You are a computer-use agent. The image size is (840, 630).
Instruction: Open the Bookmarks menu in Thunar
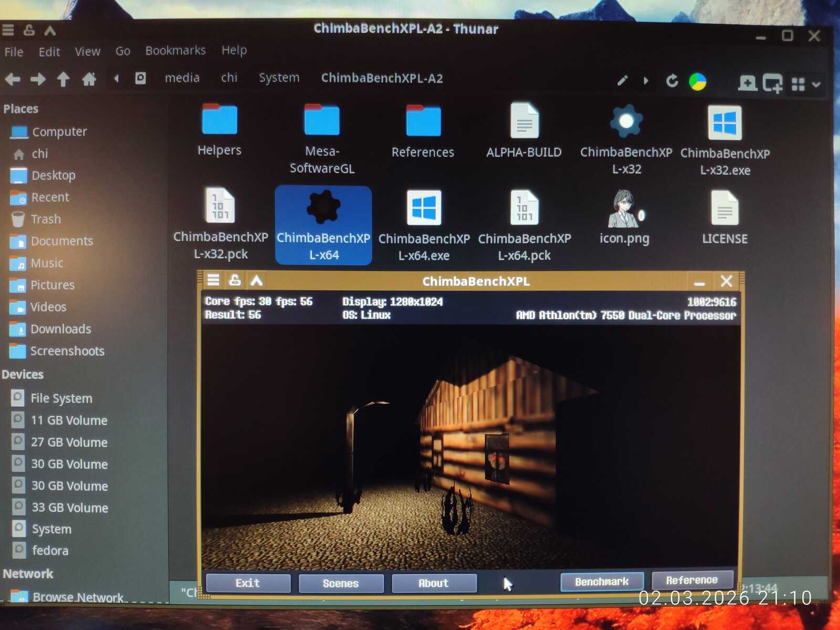pos(175,50)
